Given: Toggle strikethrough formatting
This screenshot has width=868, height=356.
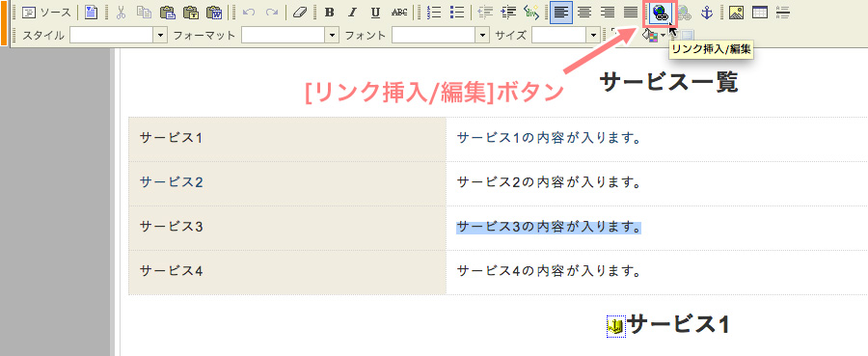Looking at the screenshot, I should coord(398,13).
